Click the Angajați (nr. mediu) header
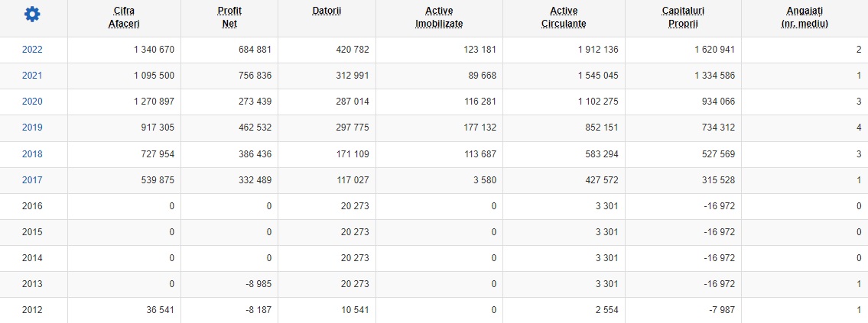868x323 pixels. pos(805,17)
